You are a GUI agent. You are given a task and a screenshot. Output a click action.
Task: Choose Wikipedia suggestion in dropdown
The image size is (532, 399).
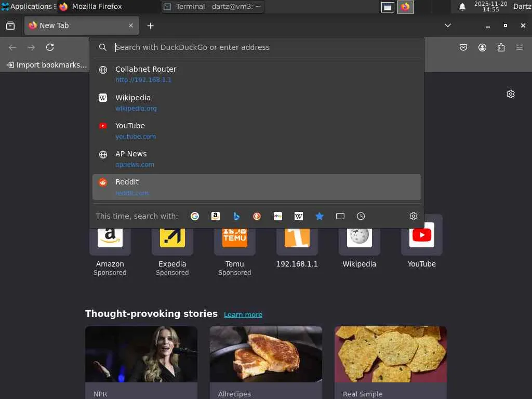point(257,103)
